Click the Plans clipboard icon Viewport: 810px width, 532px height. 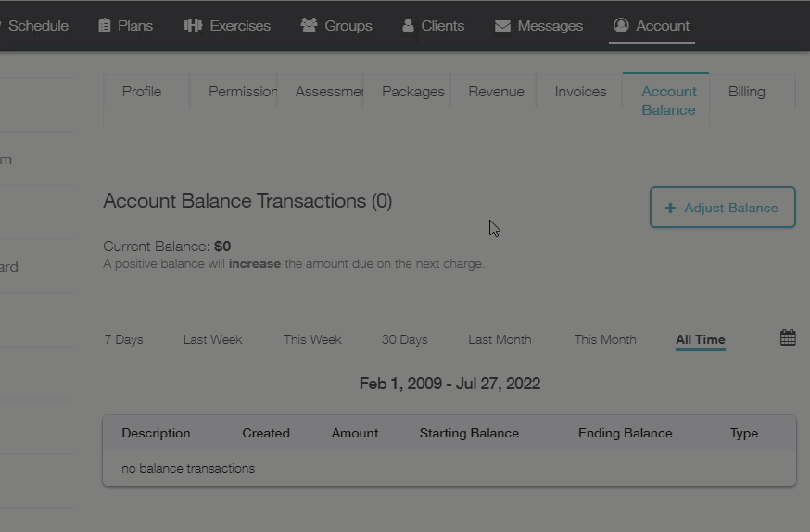point(105,25)
